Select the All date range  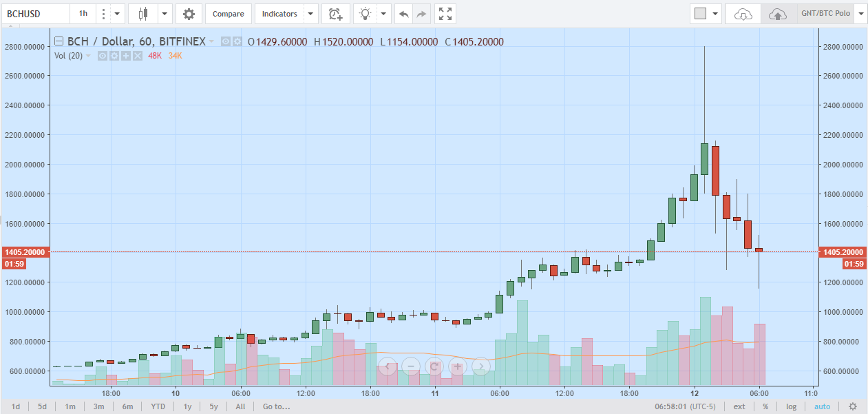pos(240,406)
